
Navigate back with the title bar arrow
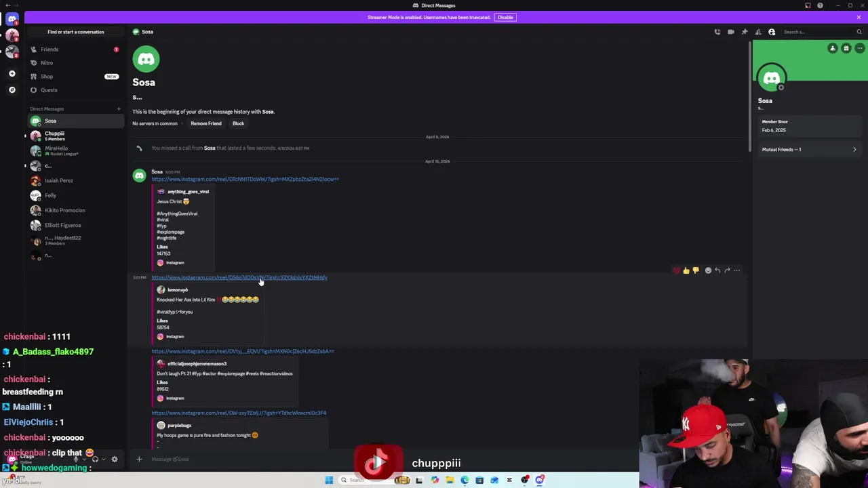pos(7,5)
